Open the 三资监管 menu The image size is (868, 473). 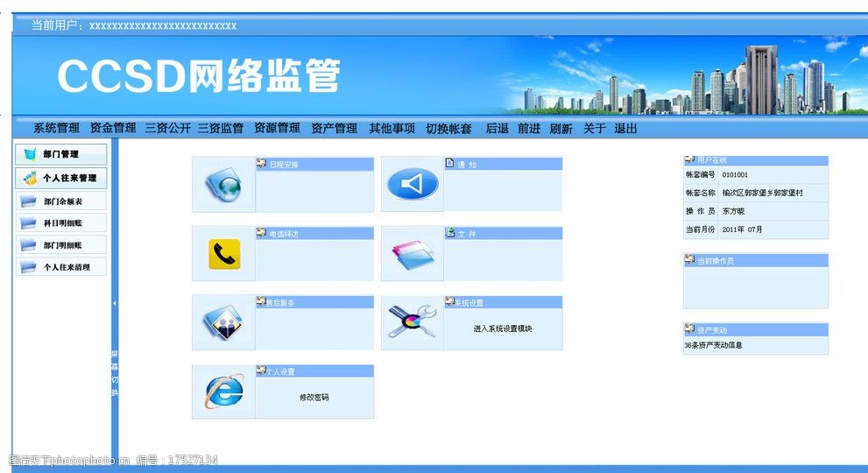[221, 129]
